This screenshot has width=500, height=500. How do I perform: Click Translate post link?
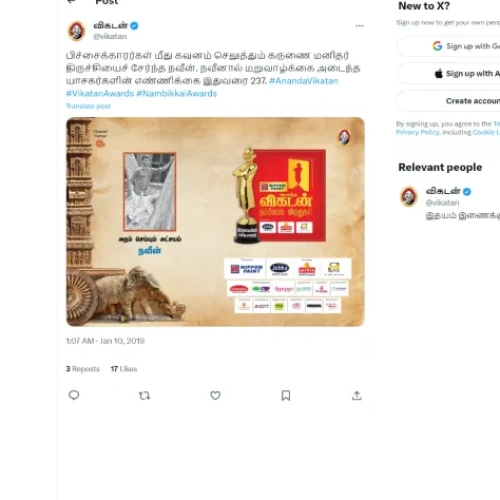[88, 106]
